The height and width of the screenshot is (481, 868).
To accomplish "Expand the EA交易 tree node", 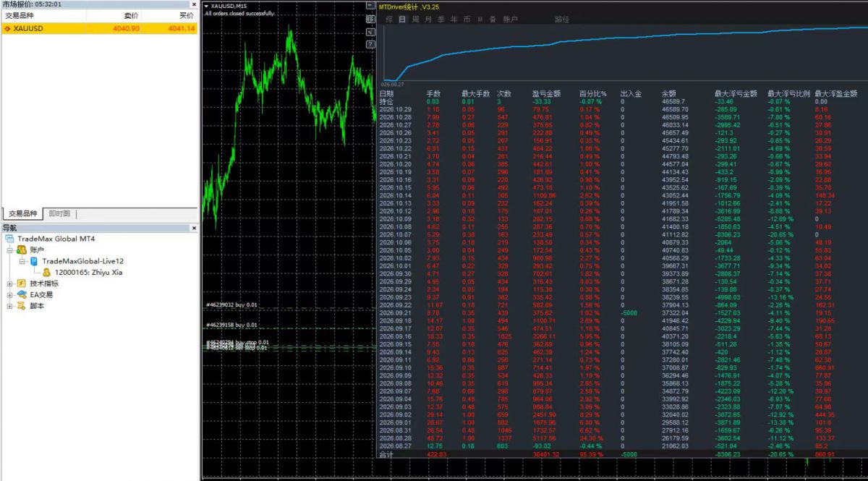I will click(9, 294).
